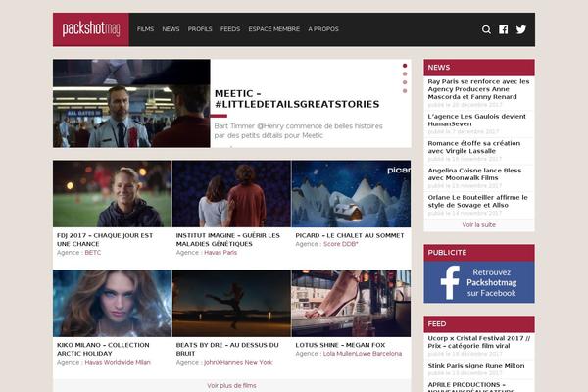The height and width of the screenshot is (392, 588).
Task: Open ESPACE MEMBRE menu item
Action: [x=274, y=29]
